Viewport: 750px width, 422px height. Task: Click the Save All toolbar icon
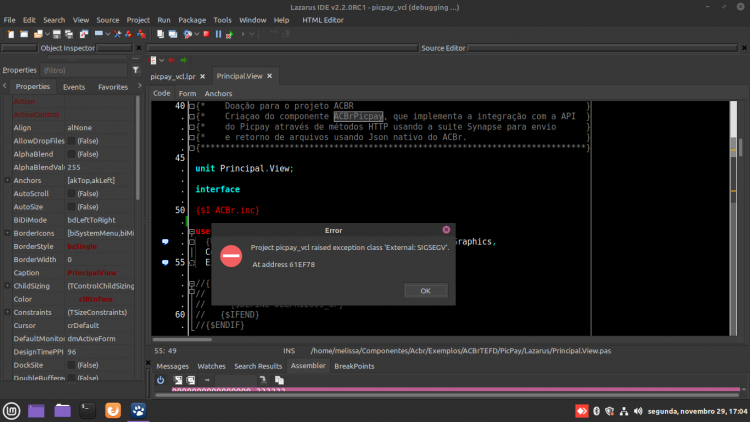[x=69, y=34]
